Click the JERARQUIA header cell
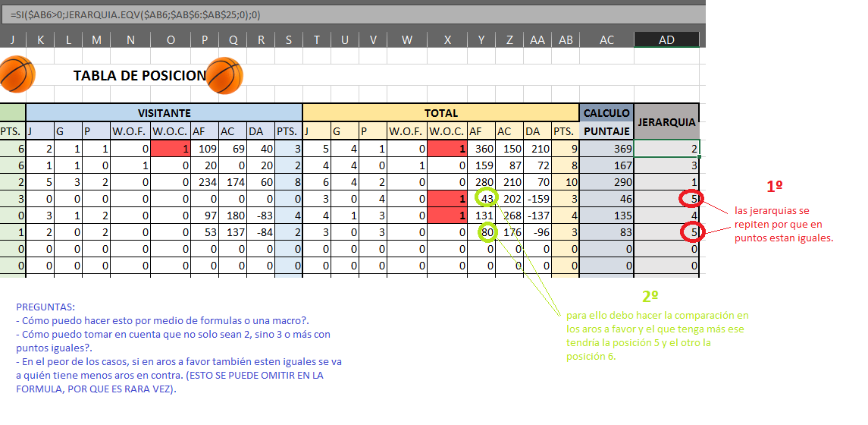The height and width of the screenshot is (425, 868). point(666,121)
